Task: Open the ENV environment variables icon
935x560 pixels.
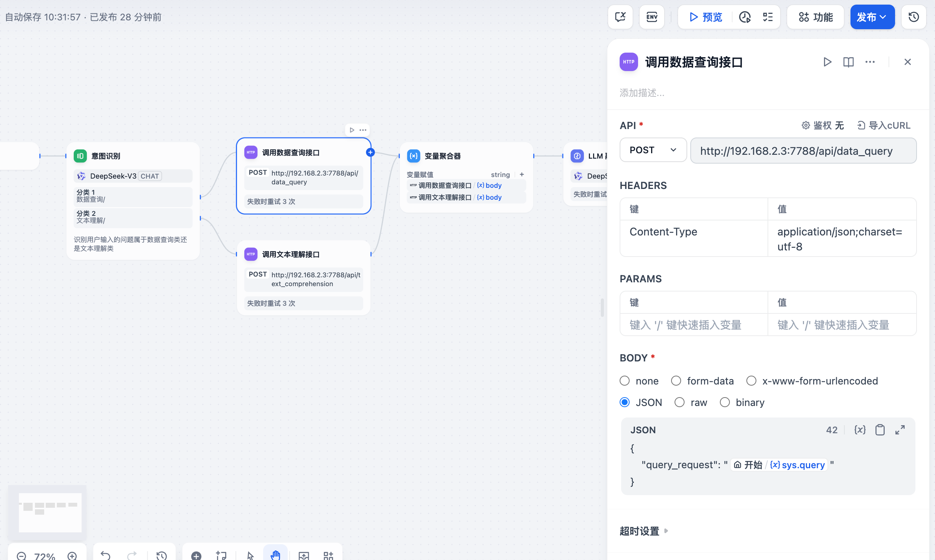Action: pos(652,17)
